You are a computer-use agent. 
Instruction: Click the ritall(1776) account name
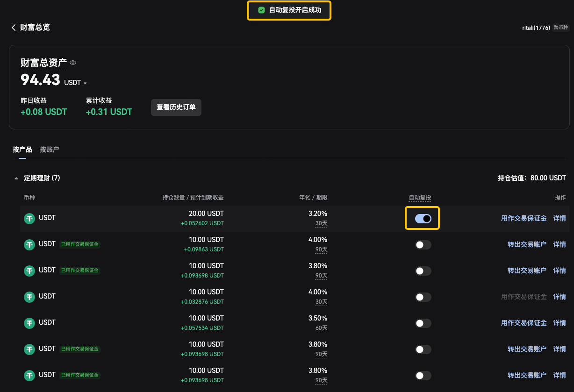coord(536,28)
